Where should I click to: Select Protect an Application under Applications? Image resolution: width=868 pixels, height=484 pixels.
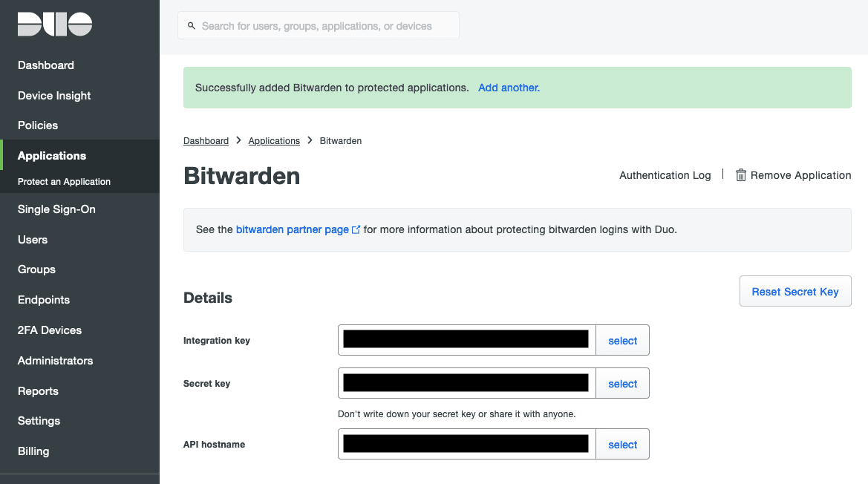(64, 181)
